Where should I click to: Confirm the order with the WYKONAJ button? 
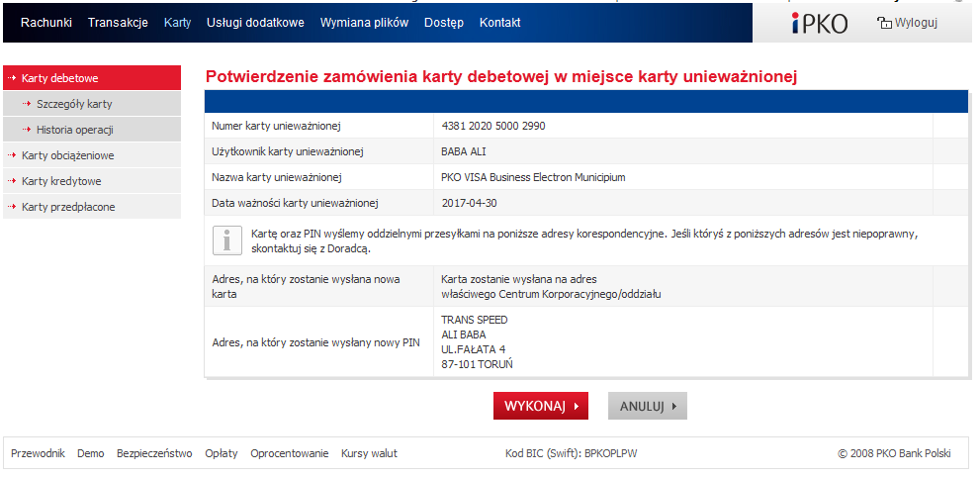click(x=541, y=406)
